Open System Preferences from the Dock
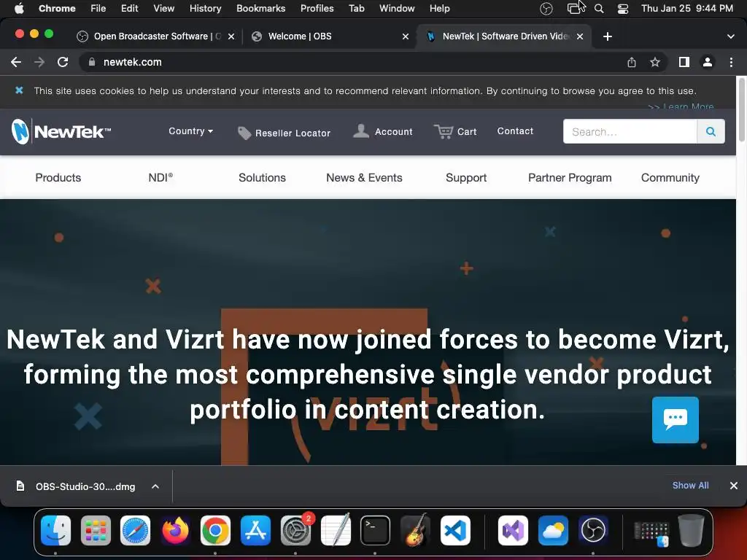Viewport: 747px width, 560px height. tap(295, 530)
